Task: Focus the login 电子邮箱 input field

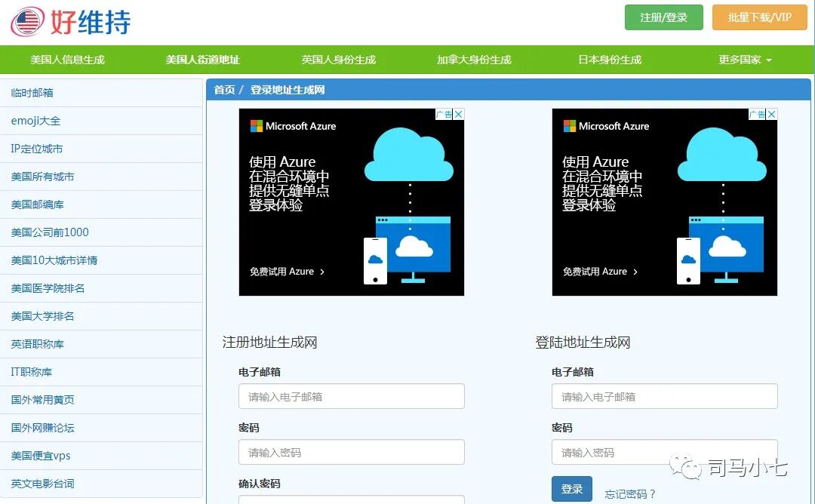Action: [x=665, y=396]
